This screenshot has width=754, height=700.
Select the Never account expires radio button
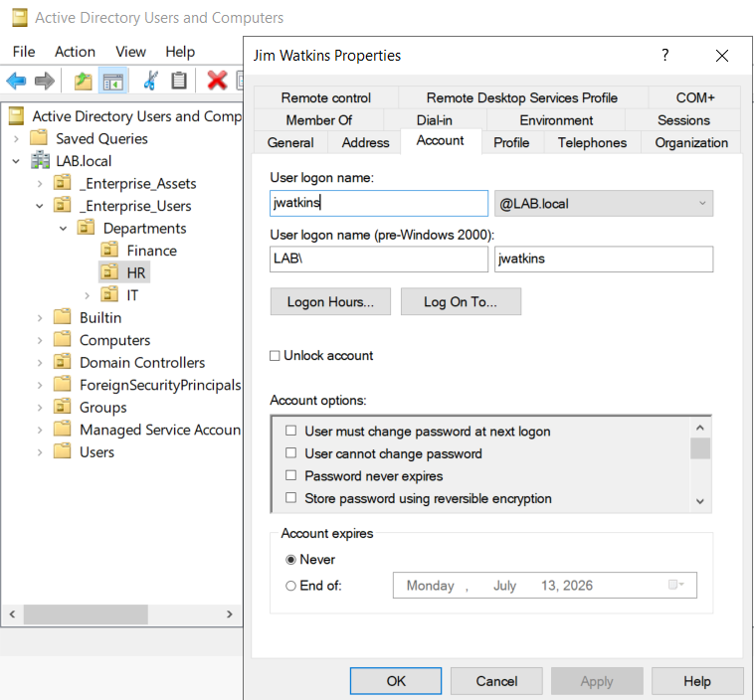290,560
